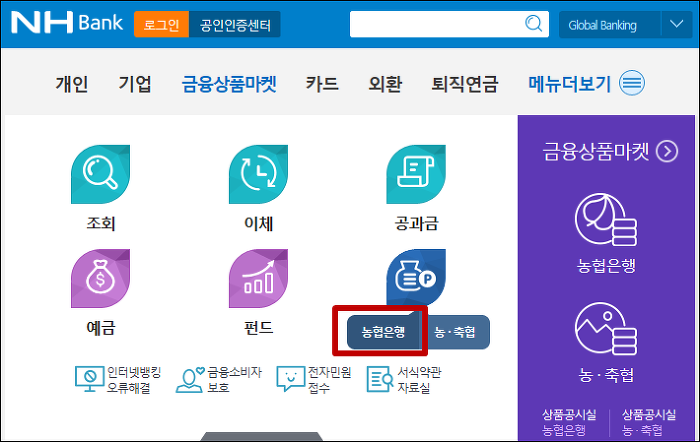
Task: Open 금융소비자 보호 text link
Action: [x=234, y=380]
